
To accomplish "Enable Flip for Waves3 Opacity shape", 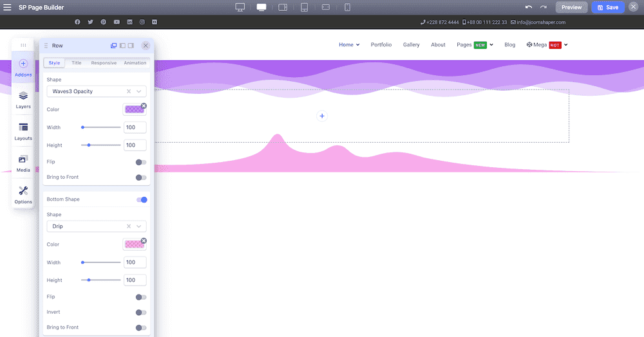I will (x=141, y=162).
